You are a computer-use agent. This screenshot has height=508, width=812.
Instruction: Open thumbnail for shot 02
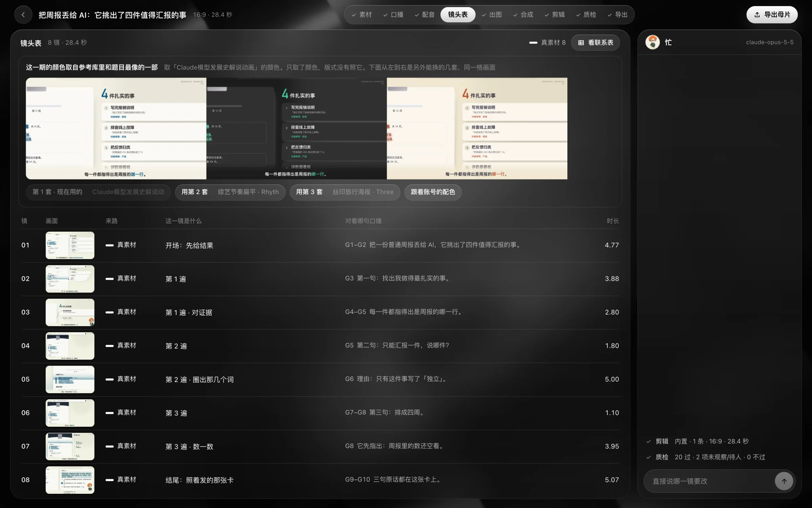(70, 279)
